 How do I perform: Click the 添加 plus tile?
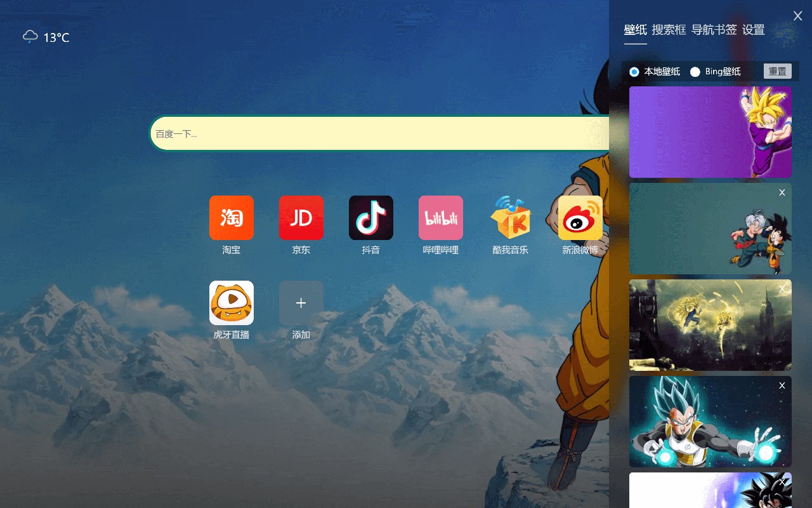coord(301,303)
